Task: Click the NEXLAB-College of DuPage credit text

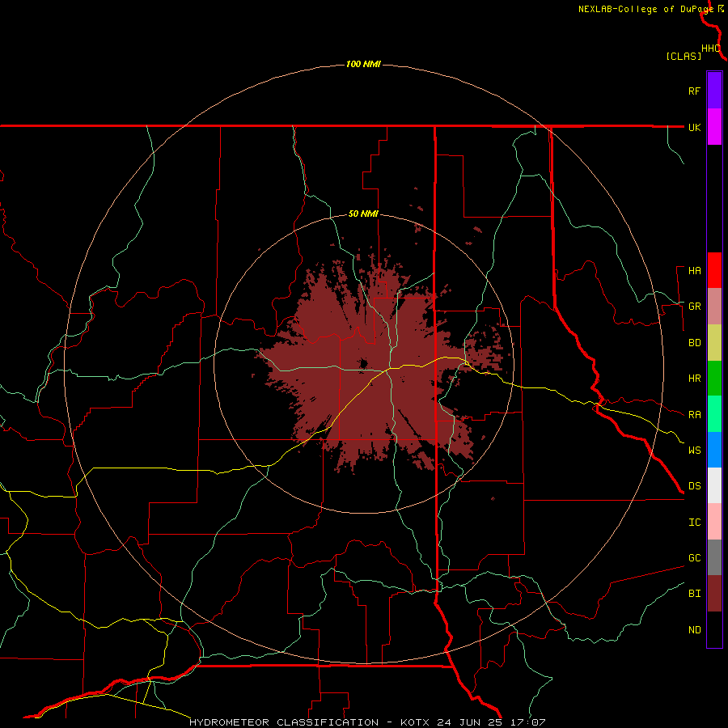Action: (x=645, y=9)
